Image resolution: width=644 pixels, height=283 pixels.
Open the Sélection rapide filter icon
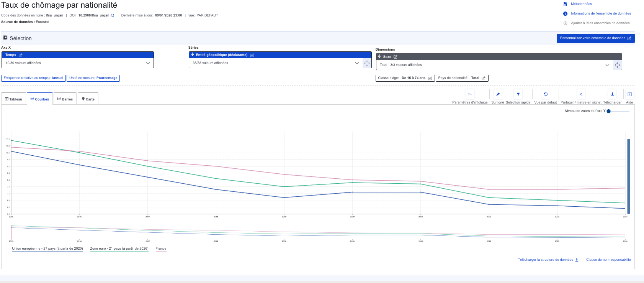[x=518, y=94]
